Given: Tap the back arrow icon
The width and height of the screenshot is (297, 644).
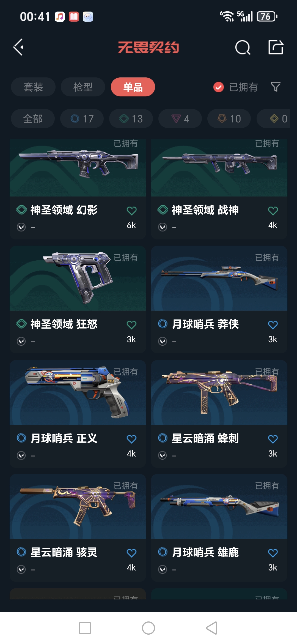Looking at the screenshot, I should tap(18, 47).
